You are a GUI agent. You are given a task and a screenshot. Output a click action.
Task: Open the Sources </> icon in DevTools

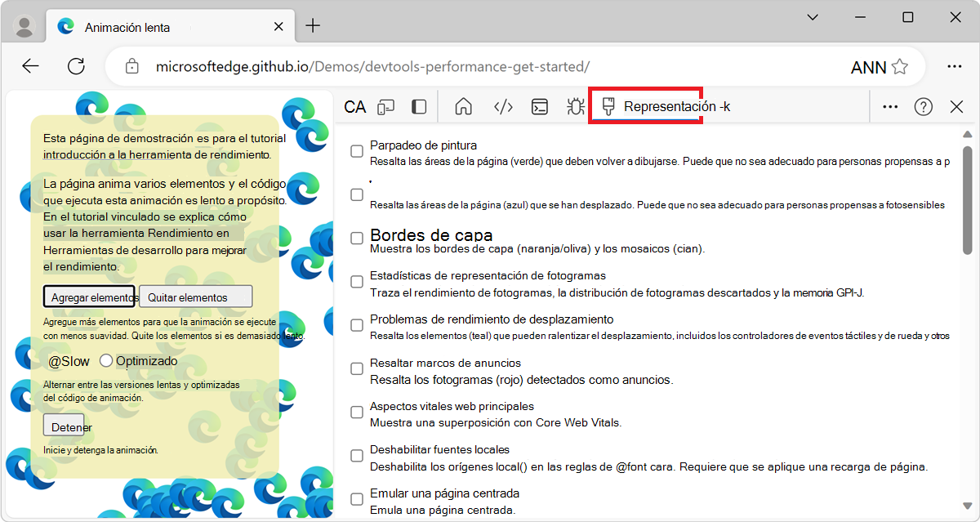(x=503, y=106)
